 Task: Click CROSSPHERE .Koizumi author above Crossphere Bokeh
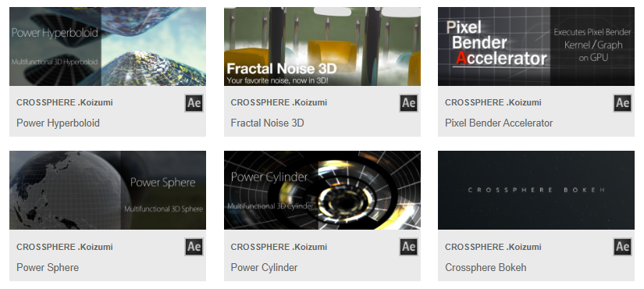(x=493, y=247)
